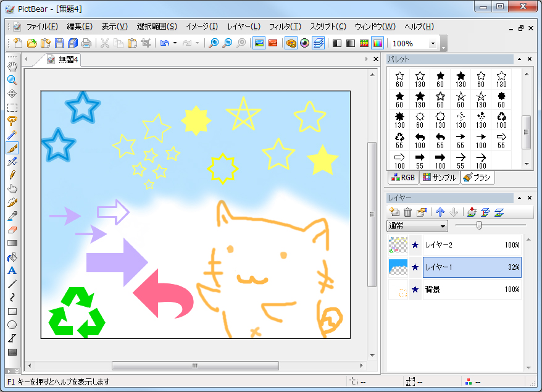Screen dimensions: 542x392
Task: Click the Open folder toolbar icon
Action: click(32, 43)
